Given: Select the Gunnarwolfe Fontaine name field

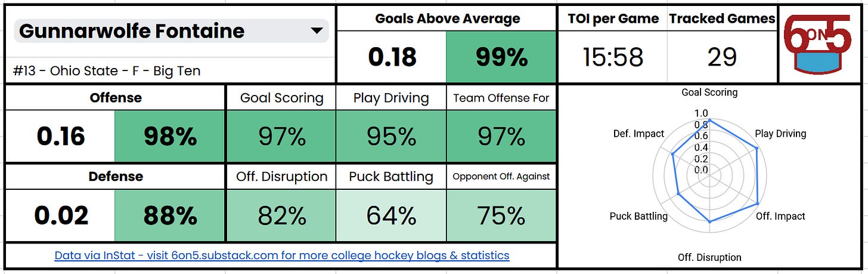Looking at the screenshot, I should 171,31.
